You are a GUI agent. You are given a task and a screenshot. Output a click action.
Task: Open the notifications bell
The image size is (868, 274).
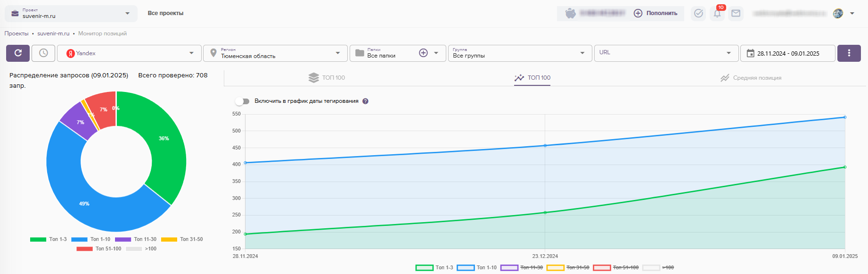(x=717, y=13)
